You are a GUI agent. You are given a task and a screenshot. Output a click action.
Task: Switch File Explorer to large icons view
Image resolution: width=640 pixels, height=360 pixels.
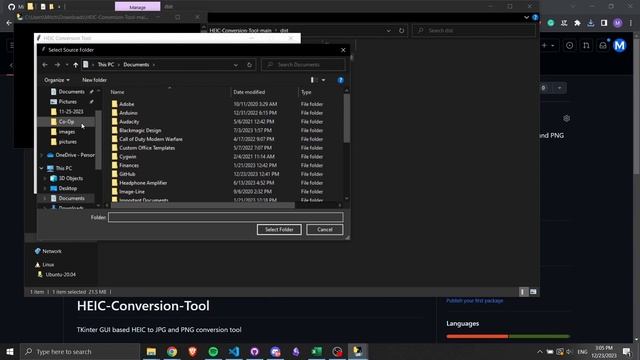point(533,292)
